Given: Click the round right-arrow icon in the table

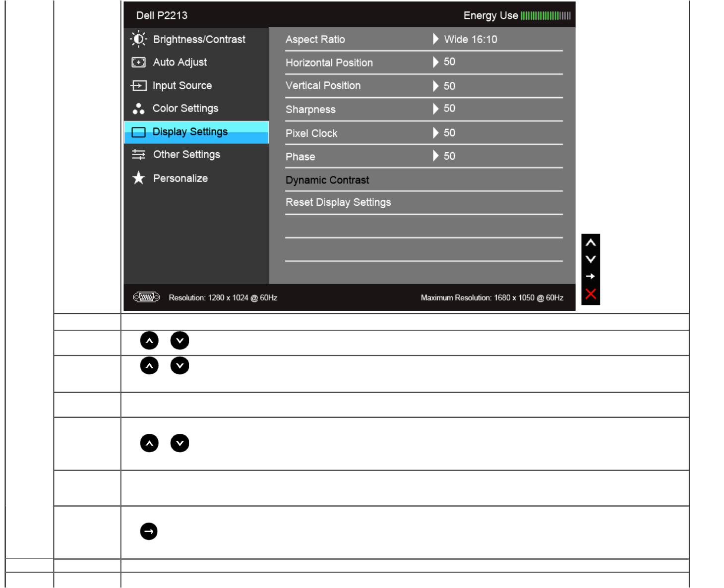Looking at the screenshot, I should pyautogui.click(x=149, y=531).
